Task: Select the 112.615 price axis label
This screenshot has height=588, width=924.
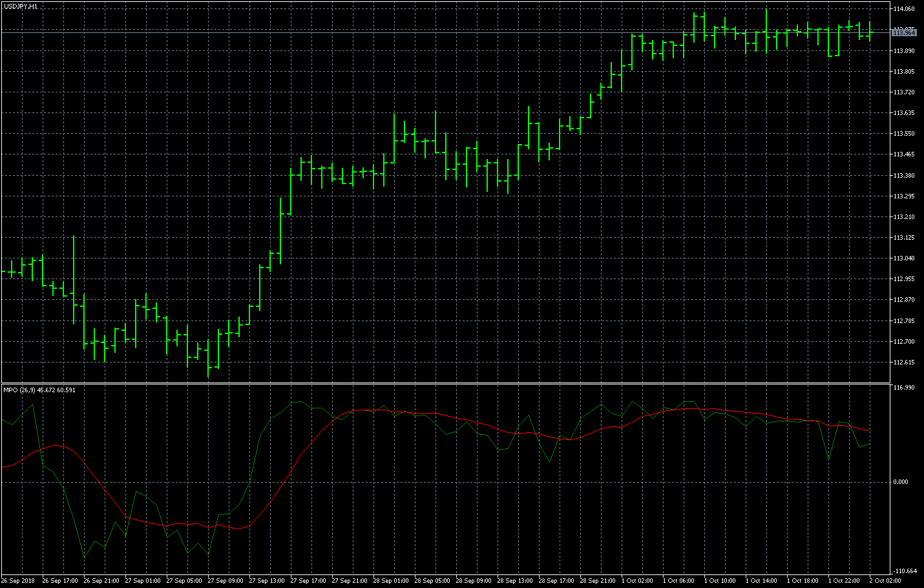Action: coord(904,362)
